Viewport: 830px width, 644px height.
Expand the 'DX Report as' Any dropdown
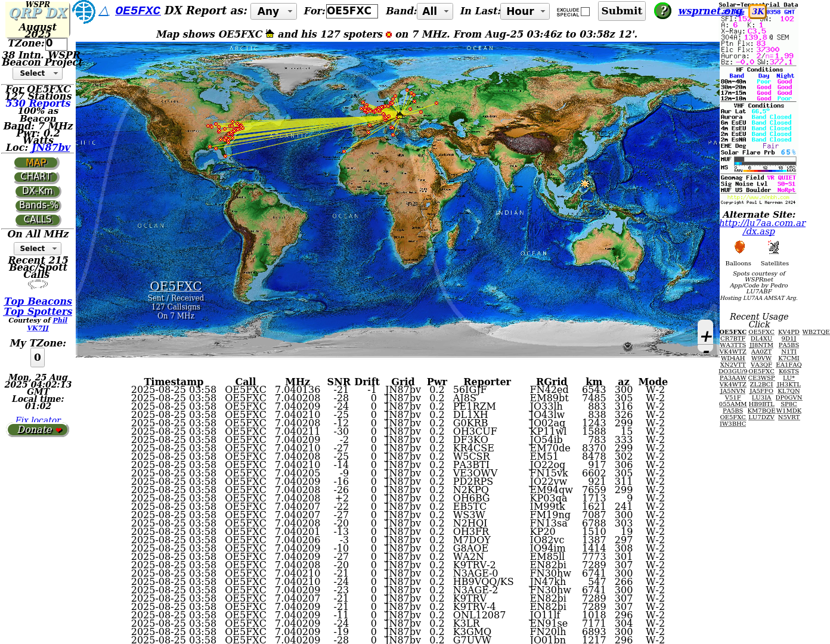(273, 11)
